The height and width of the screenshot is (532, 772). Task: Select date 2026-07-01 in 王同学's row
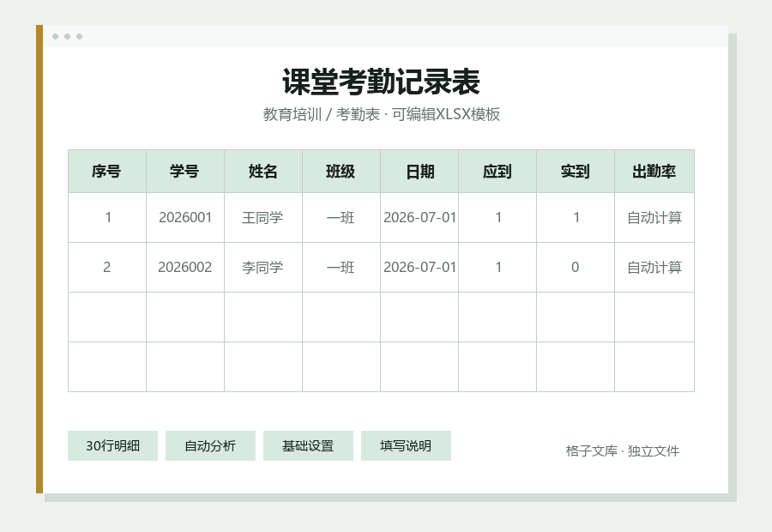419,218
